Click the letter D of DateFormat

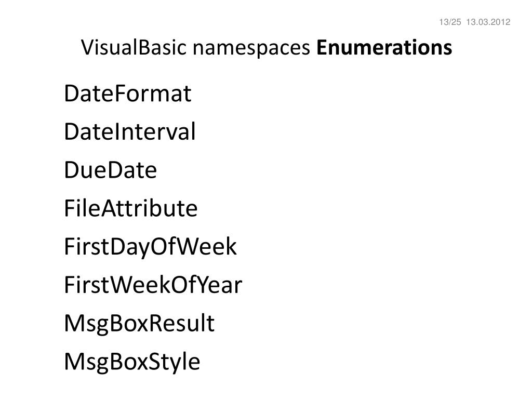pyautogui.click(x=71, y=94)
